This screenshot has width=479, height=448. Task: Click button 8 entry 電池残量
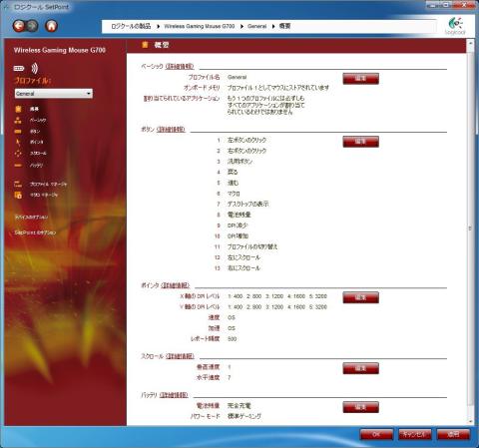(239, 215)
